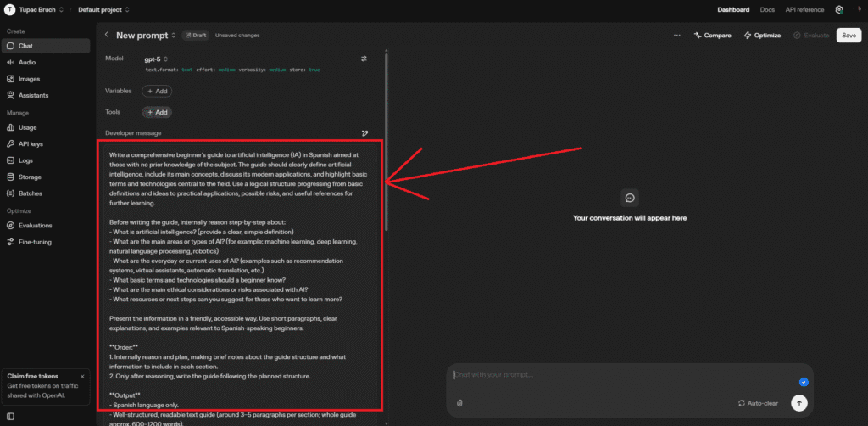The height and width of the screenshot is (426, 868).
Task: Click the Compare button
Action: pyautogui.click(x=712, y=36)
